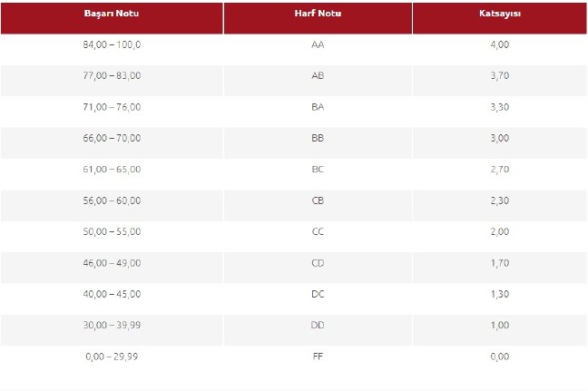The width and height of the screenshot is (588, 391).
Task: Click the BA letter grade cell
Action: coord(318,107)
